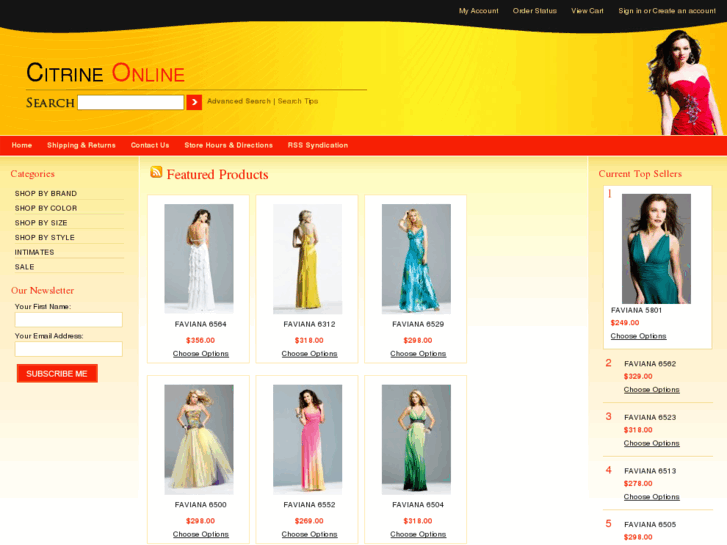Click the Faviana 6312 product name
Image resolution: width=727 pixels, height=545 pixels.
[309, 324]
